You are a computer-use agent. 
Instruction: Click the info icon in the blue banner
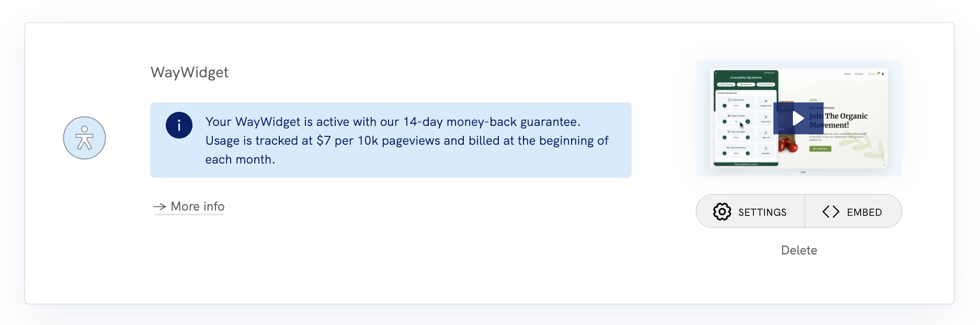179,125
